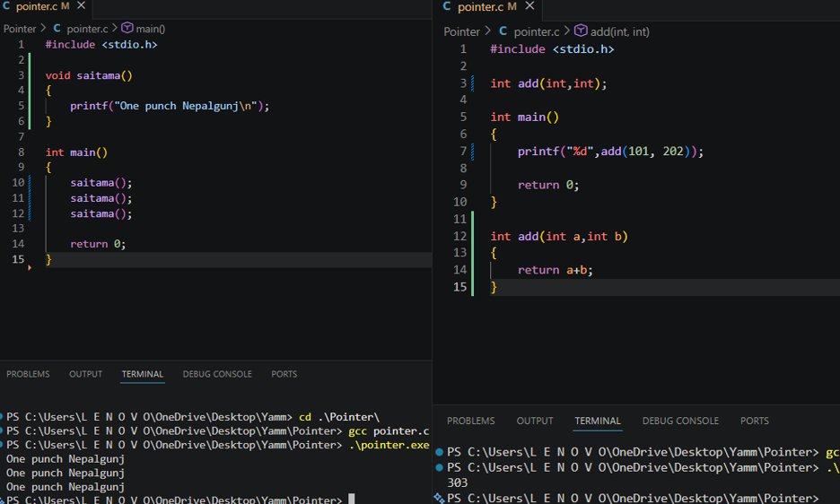Click line number 8 in left editor
Image resolution: width=840 pixels, height=504 pixels.
21,152
